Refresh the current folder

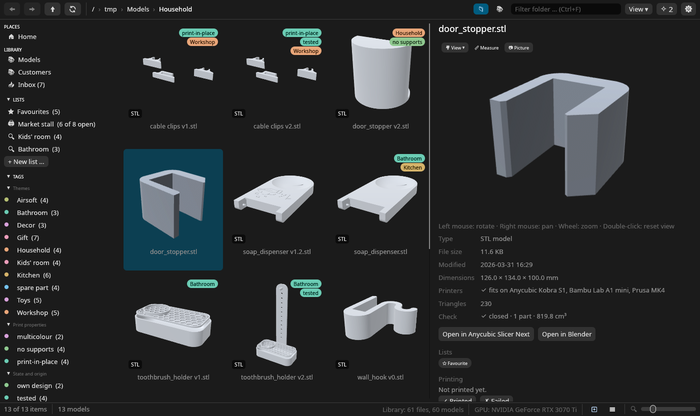coord(72,9)
